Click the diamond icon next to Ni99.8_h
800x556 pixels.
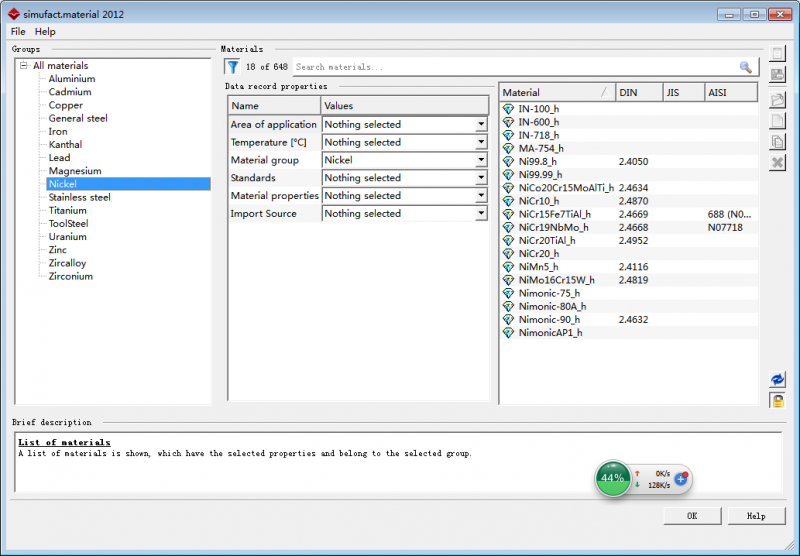point(508,162)
